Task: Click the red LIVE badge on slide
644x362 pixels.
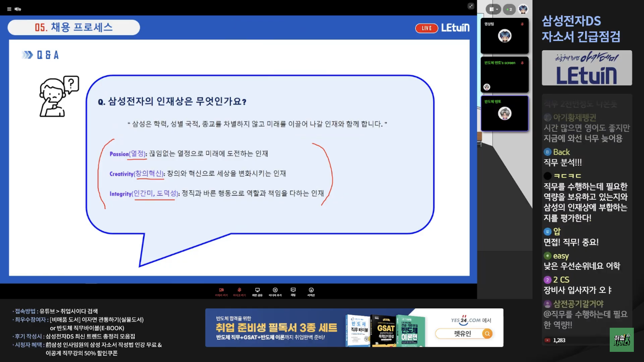Action: pos(427,28)
